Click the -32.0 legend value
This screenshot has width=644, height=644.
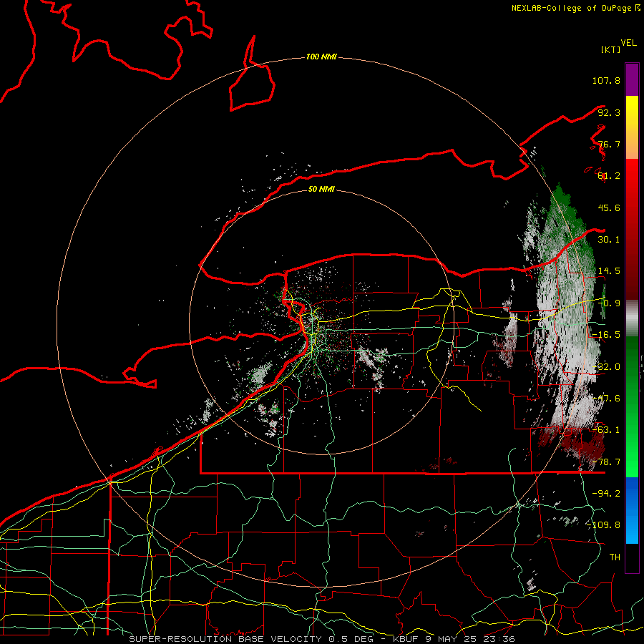click(606, 367)
